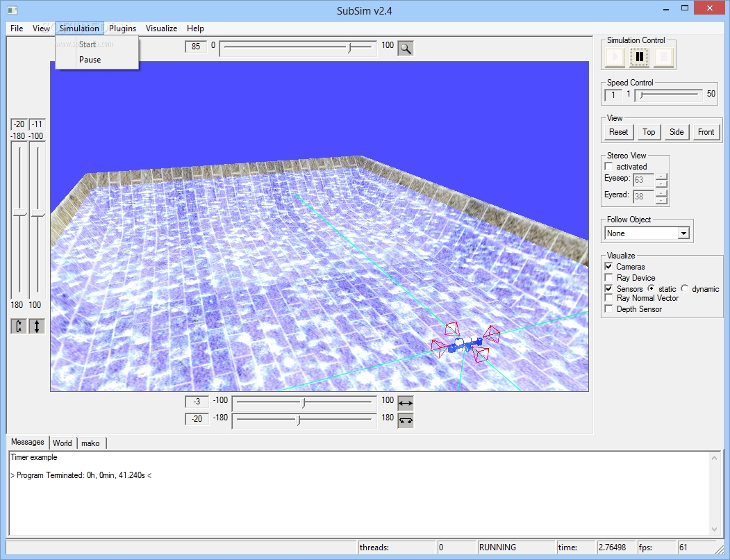
Task: Choose Pause from the Simulation menu
Action: 97,60
